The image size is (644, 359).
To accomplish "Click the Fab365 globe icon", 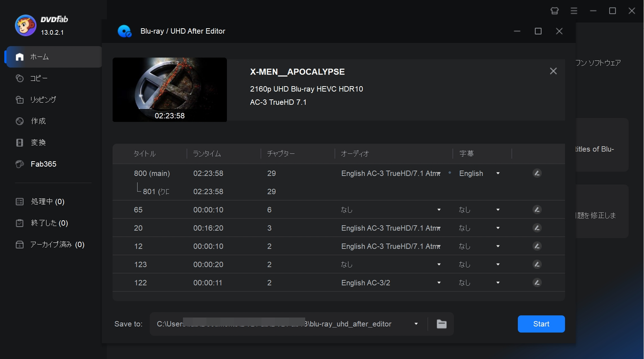I will click(20, 164).
